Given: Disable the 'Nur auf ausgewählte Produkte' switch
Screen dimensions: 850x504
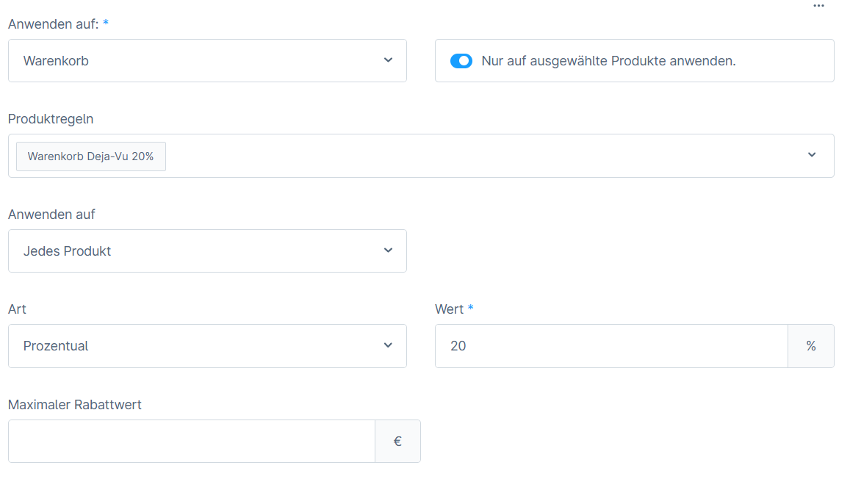Looking at the screenshot, I should tap(461, 61).
